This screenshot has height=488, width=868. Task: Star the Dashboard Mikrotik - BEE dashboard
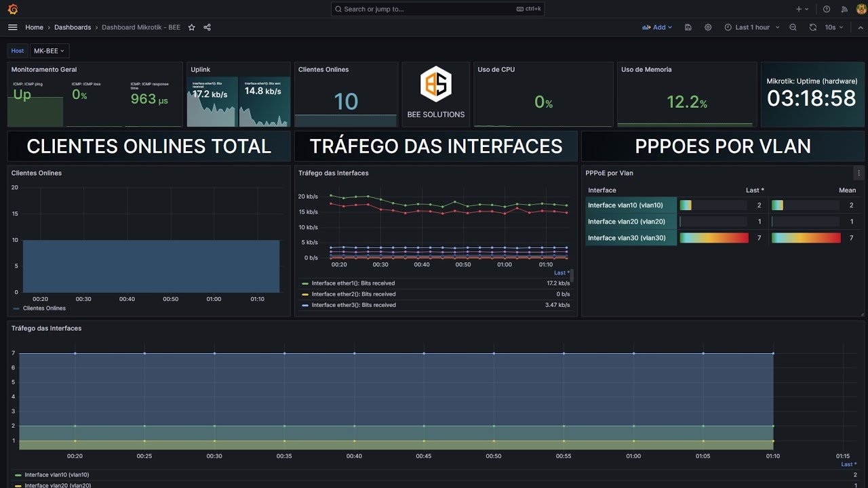coord(192,27)
